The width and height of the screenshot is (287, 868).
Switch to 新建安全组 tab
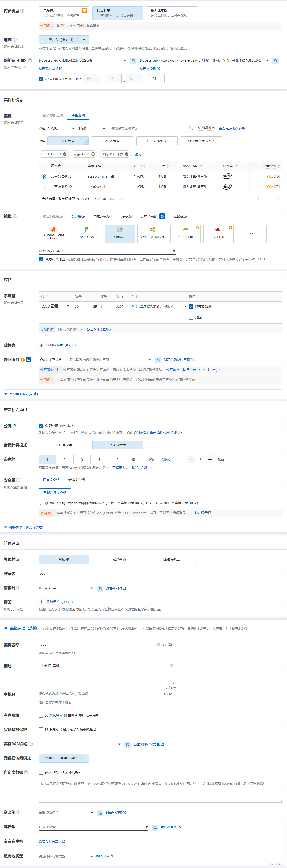click(x=76, y=480)
